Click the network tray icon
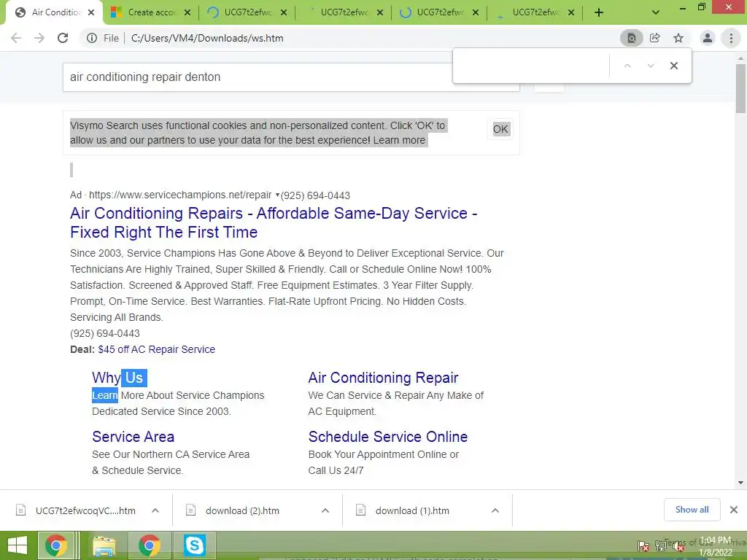Viewport: 747px width, 560px height. 661,545
